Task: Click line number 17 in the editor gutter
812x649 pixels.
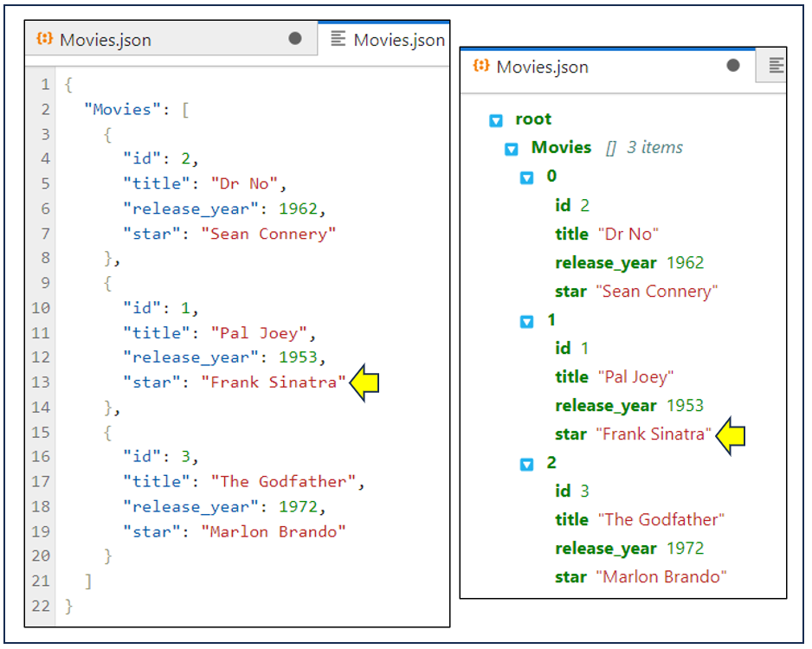Action: (x=42, y=482)
